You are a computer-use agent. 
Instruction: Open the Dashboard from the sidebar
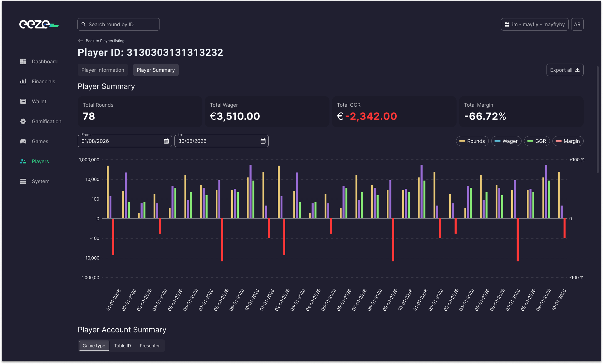(x=44, y=61)
